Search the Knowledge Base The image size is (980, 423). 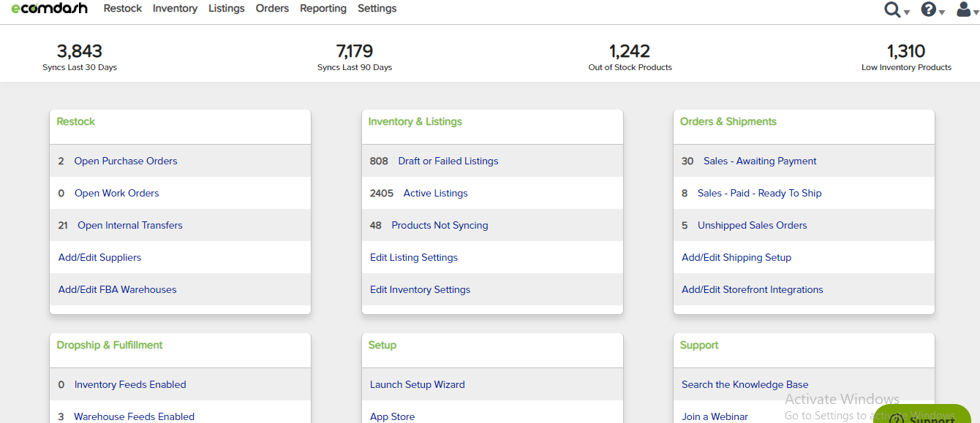click(745, 384)
